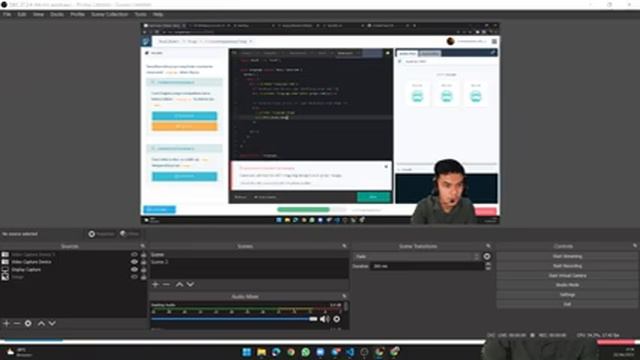Hide the Video Capture Device source

pos(134,262)
